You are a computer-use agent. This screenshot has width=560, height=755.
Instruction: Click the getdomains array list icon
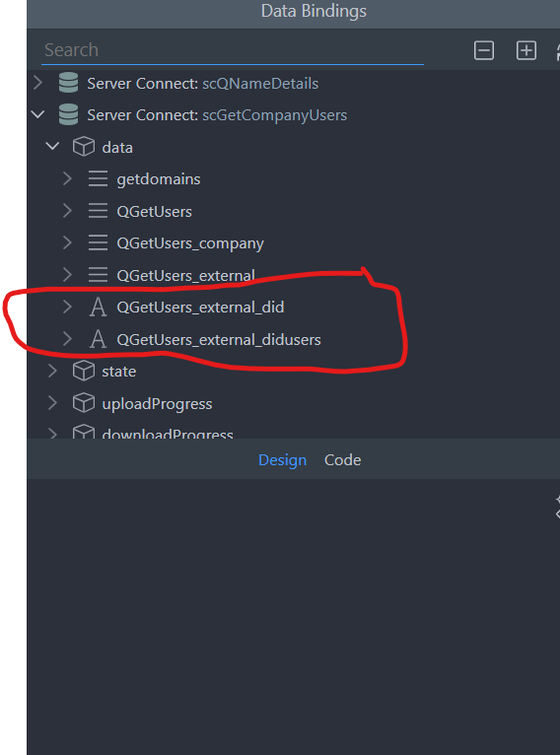pos(98,178)
